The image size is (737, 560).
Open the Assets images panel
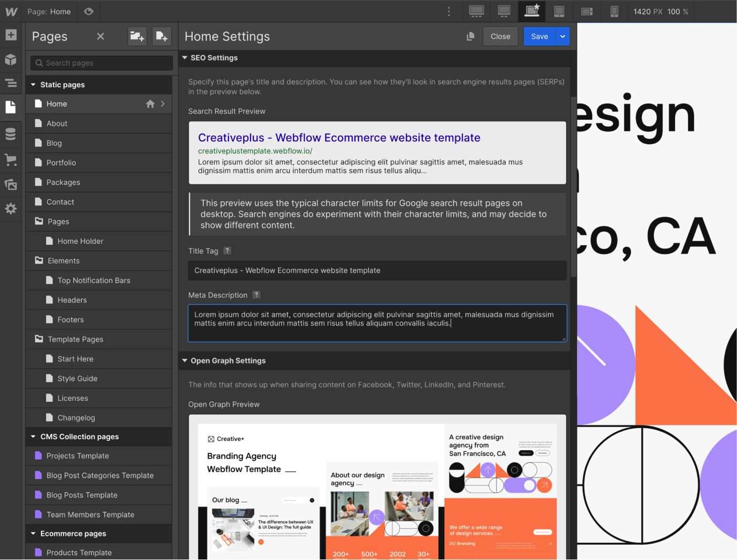(x=11, y=184)
